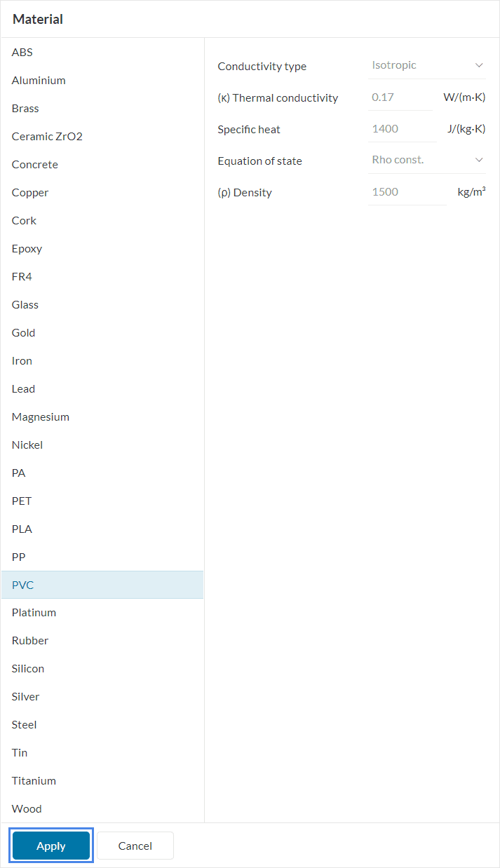Click the Specific heat input field
500x868 pixels.
click(x=402, y=129)
